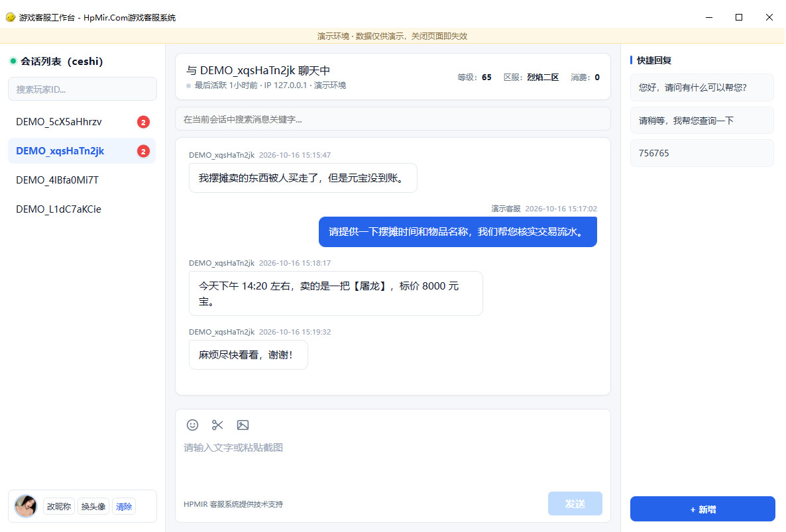Click the last active IP 127.0.0.1 line
This screenshot has height=532, width=786.
pos(270,85)
